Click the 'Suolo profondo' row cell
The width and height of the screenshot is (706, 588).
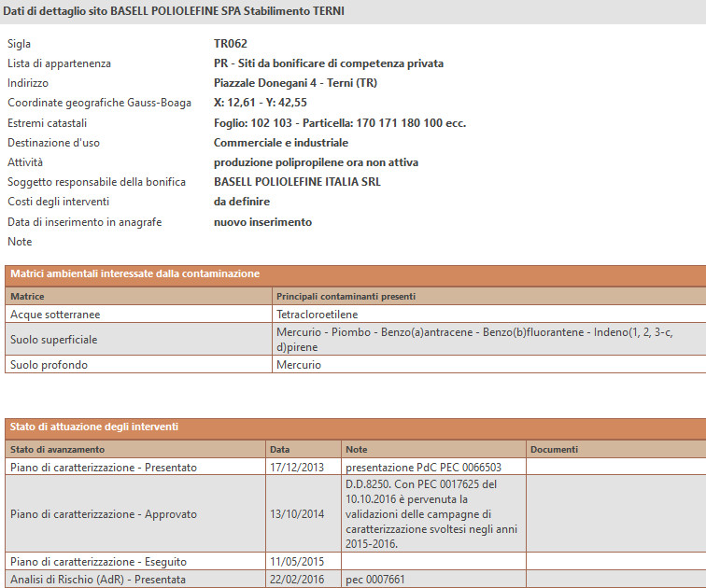click(x=138, y=364)
